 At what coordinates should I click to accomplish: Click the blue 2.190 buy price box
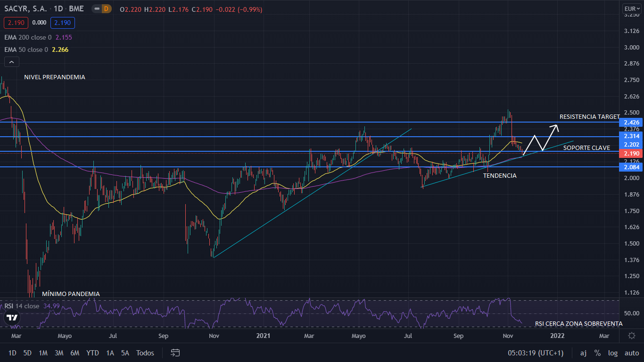[x=63, y=23]
